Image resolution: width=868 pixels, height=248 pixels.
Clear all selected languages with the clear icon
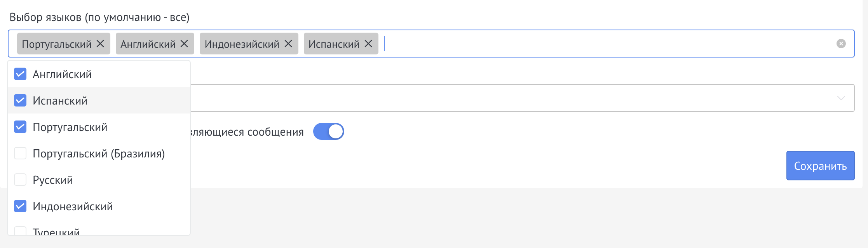point(840,44)
